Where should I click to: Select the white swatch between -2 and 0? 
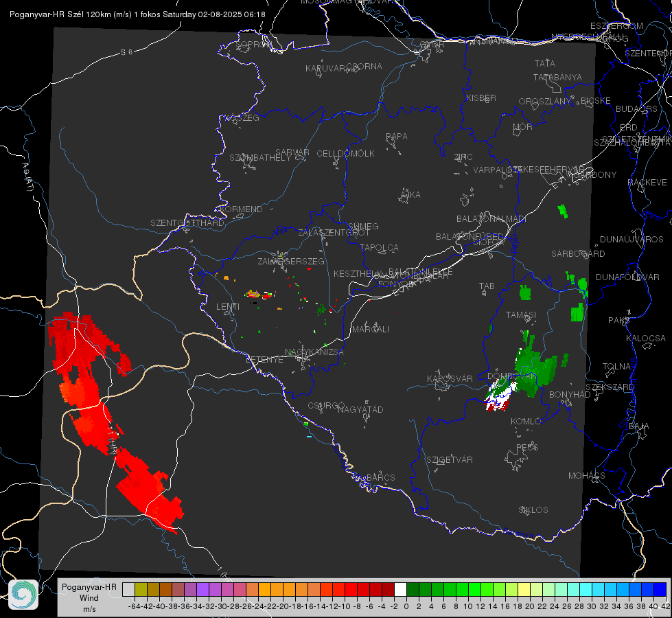pyautogui.click(x=400, y=589)
